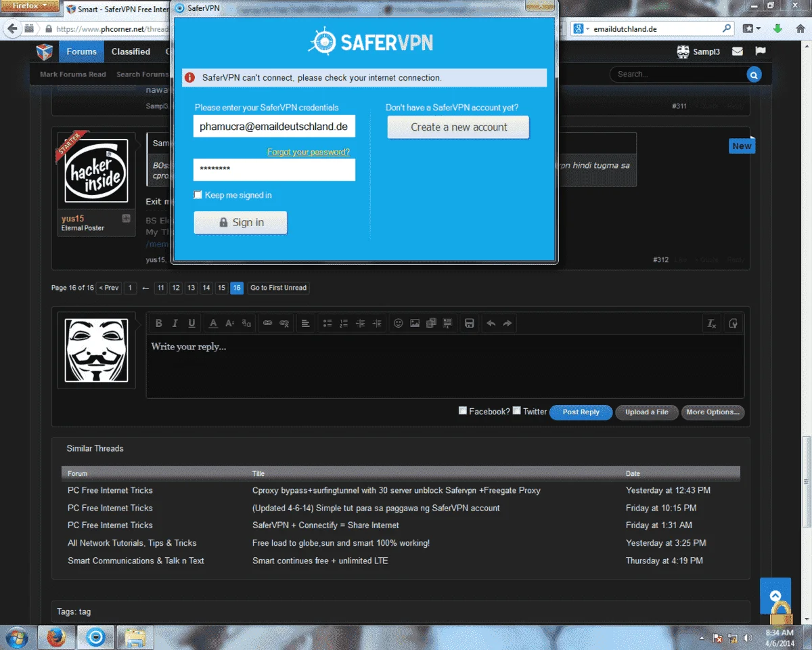
Task: Tick the Twitter share checkbox
Action: [x=517, y=410]
